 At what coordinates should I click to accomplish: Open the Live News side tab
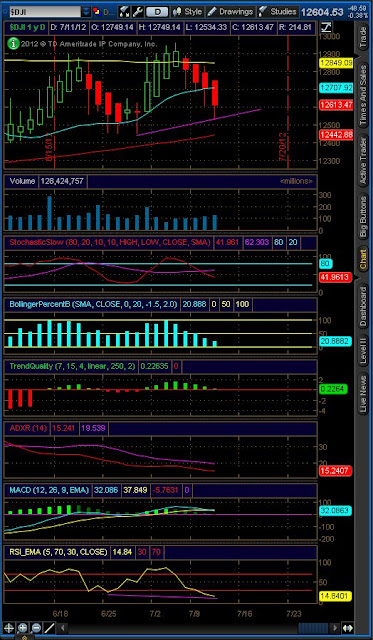pyautogui.click(x=362, y=393)
